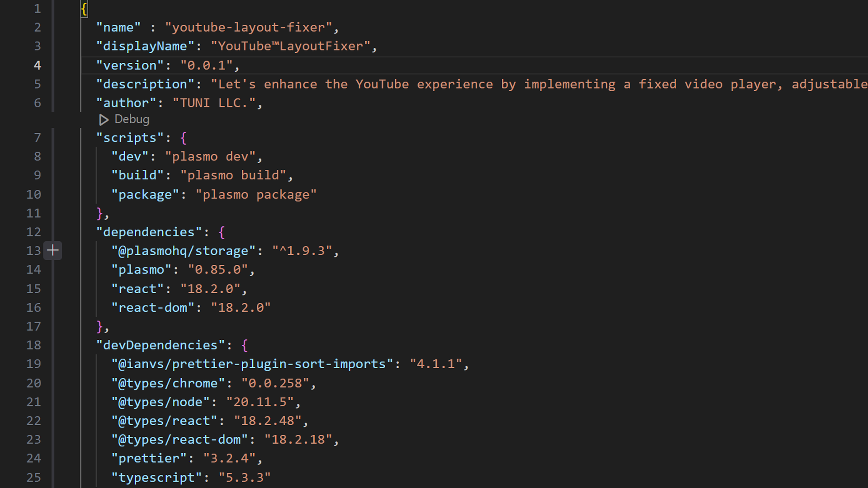Click line number 4 to select the version line
The height and width of the screenshot is (488, 868).
point(38,65)
